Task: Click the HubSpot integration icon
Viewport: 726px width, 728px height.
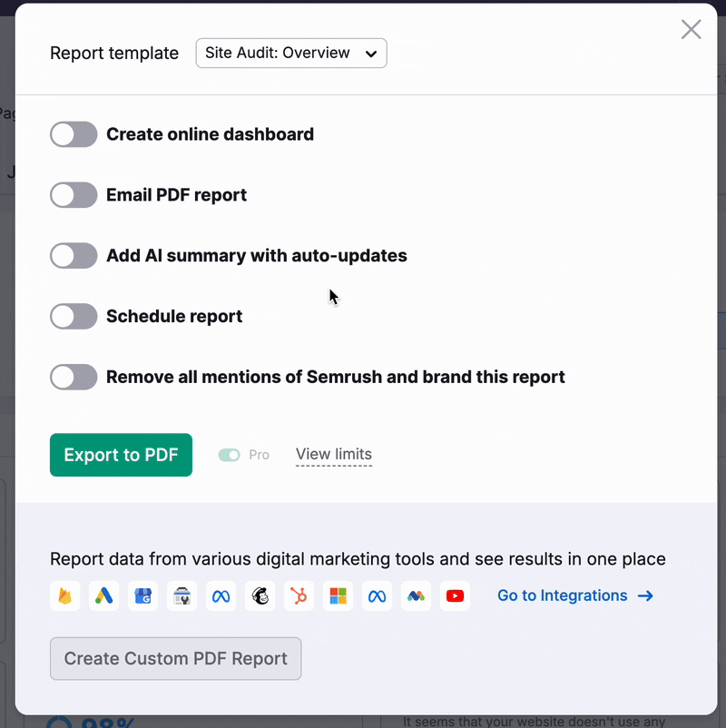Action: [299, 595]
